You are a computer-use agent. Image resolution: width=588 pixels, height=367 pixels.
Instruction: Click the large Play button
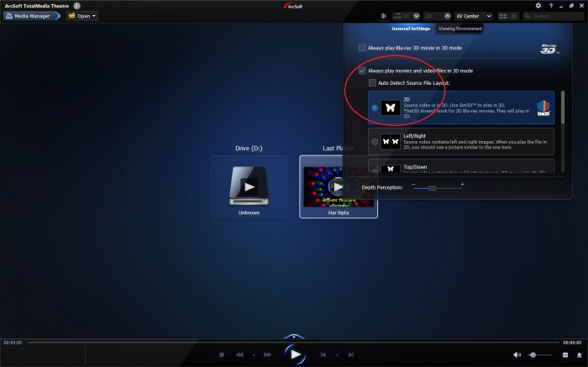295,354
